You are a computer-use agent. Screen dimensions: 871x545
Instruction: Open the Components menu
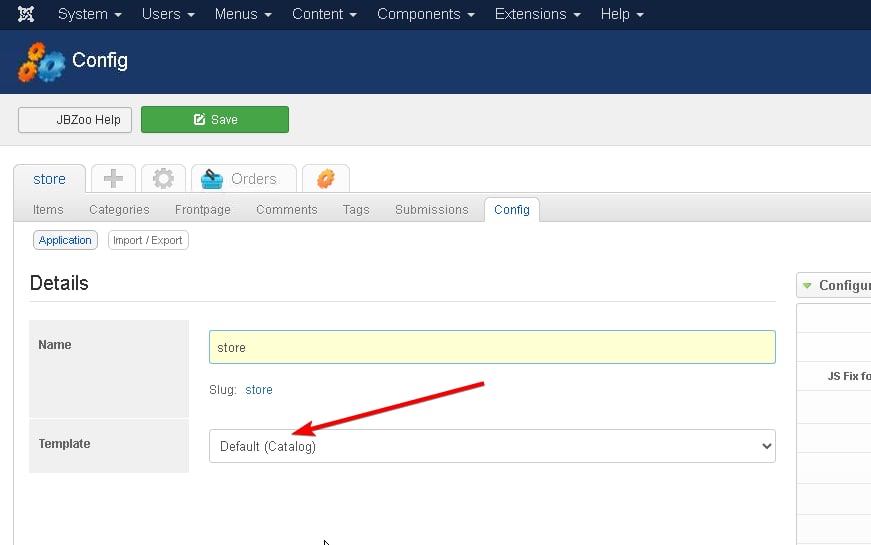pyautogui.click(x=426, y=14)
